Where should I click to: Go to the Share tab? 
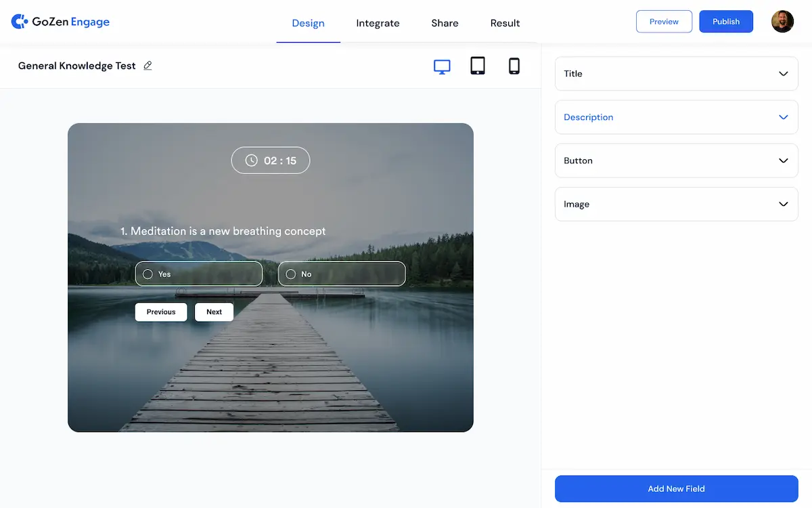(x=445, y=23)
